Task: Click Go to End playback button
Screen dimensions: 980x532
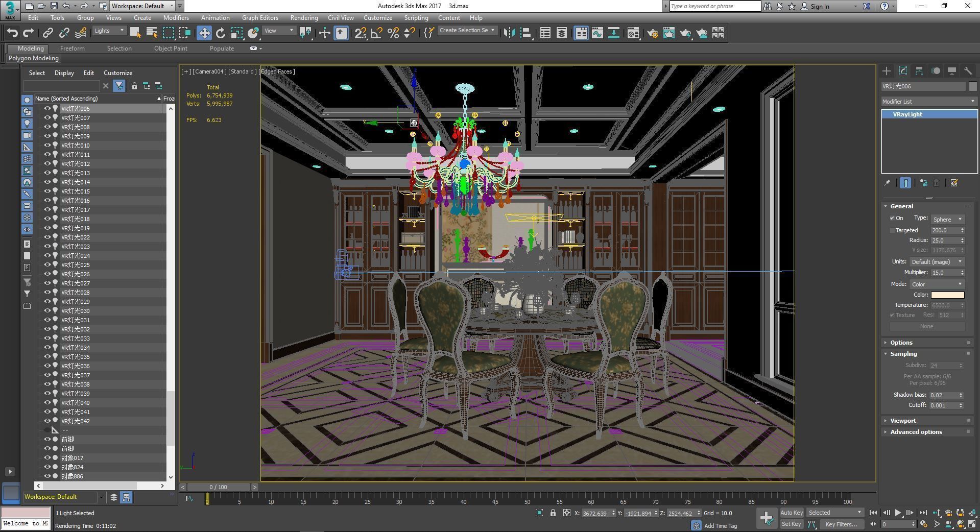Action: point(923,513)
